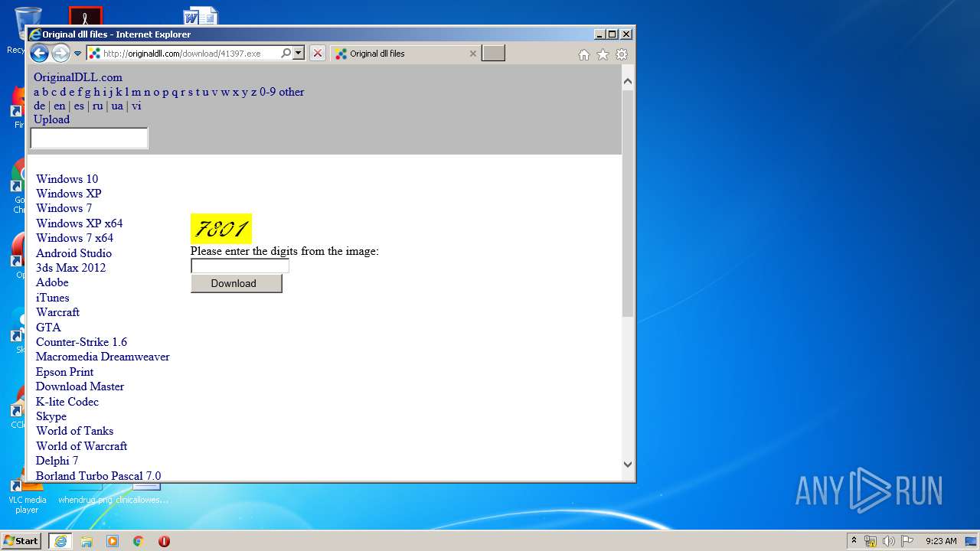The width and height of the screenshot is (980, 551).
Task: Open the World of Tanks link
Action: (75, 431)
